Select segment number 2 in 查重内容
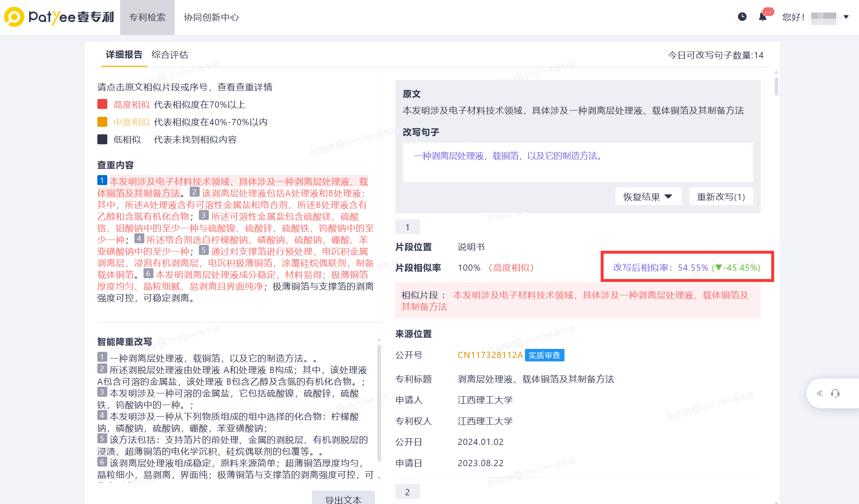This screenshot has height=504, width=859. point(195,192)
